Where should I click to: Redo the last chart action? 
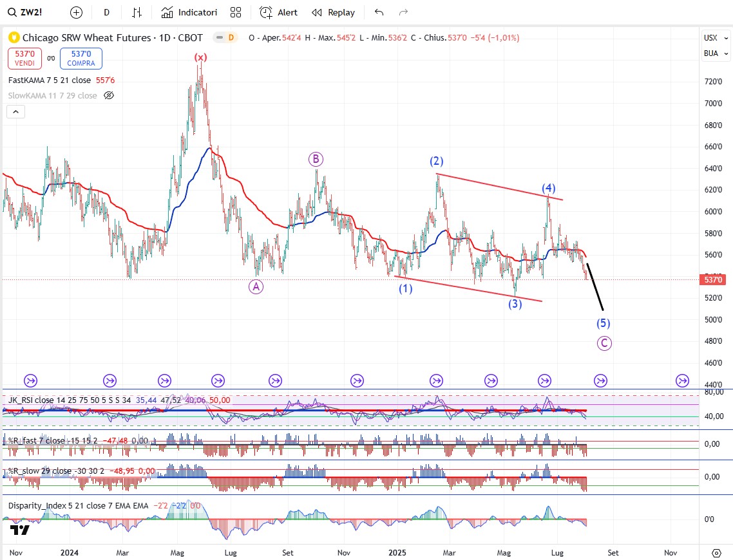click(404, 12)
